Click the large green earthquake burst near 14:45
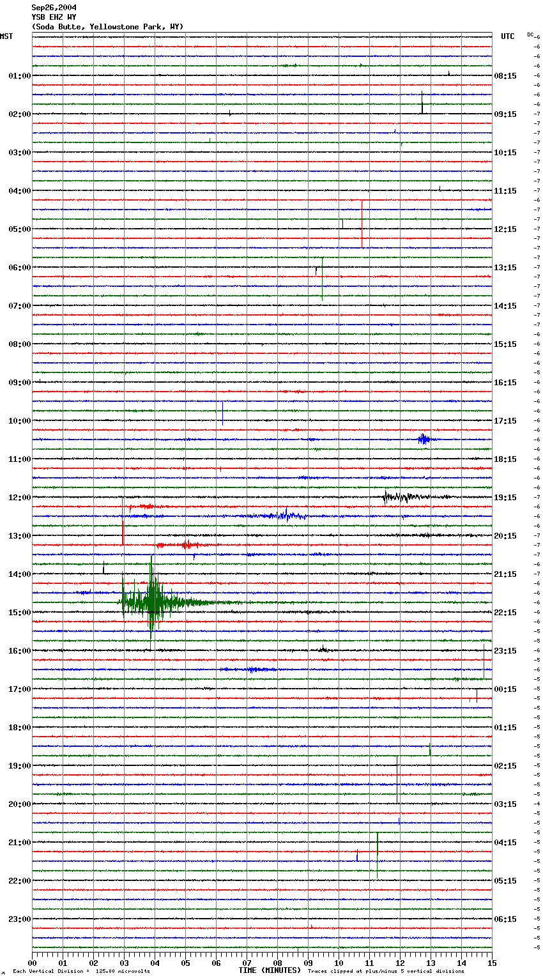This screenshot has width=543, height=980. 152,602
